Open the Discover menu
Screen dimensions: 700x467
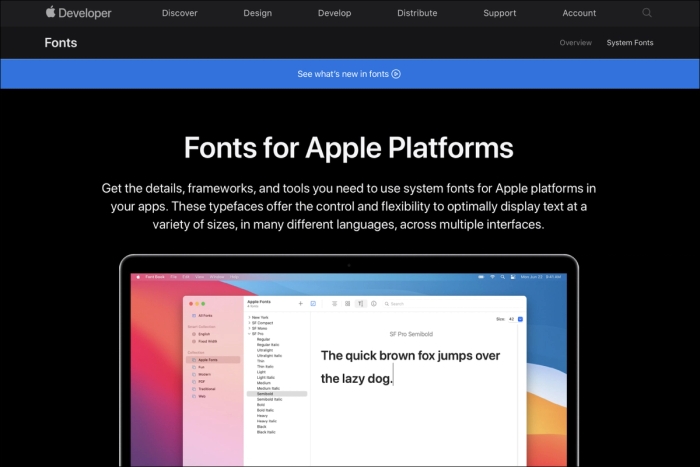coord(179,13)
